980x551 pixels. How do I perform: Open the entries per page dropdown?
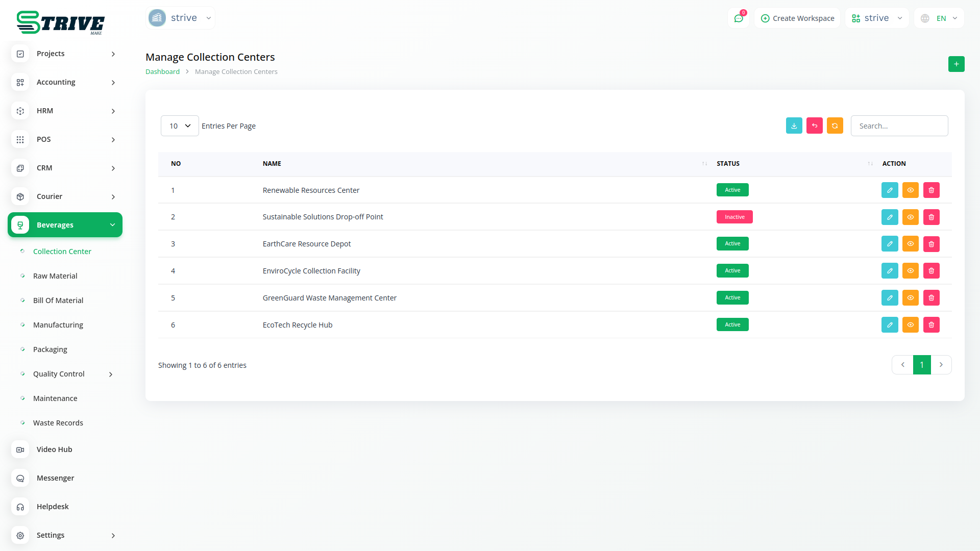pos(180,126)
